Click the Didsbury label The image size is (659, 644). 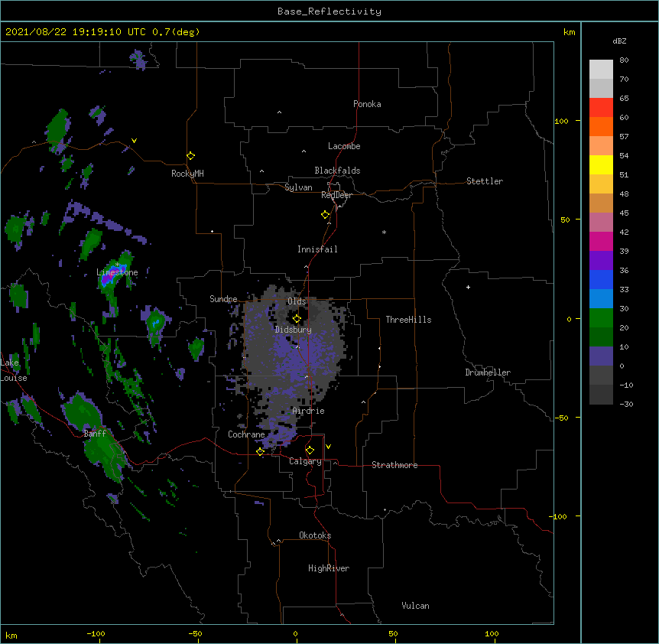293,330
